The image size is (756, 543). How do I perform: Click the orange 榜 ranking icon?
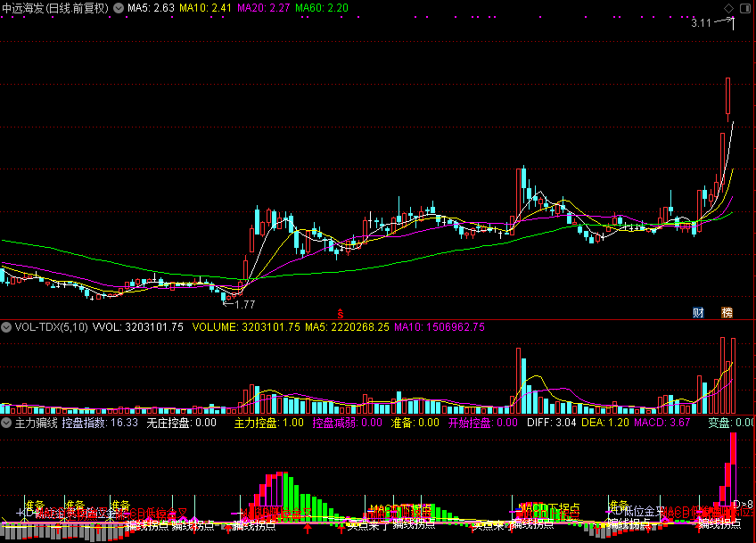[727, 312]
